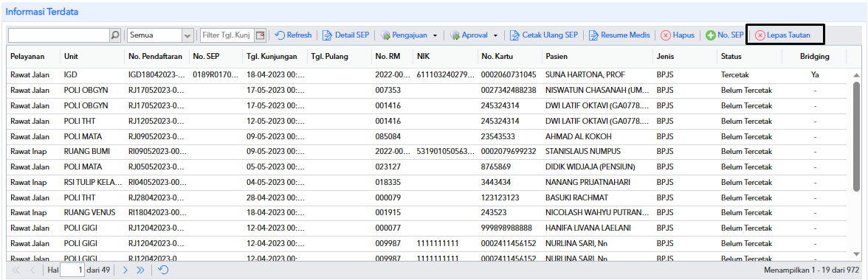Expand the Aproval dropdown arrow
The width and height of the screenshot is (868, 280).
click(x=495, y=35)
